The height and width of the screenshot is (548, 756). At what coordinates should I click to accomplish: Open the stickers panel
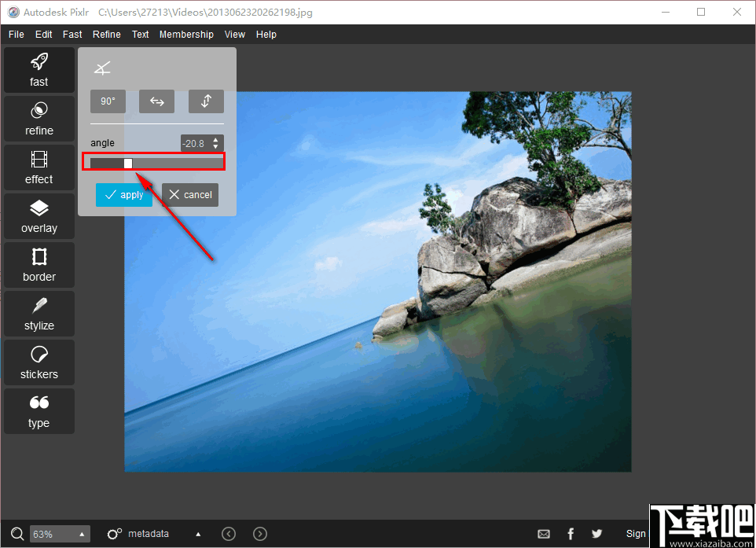[x=39, y=362]
